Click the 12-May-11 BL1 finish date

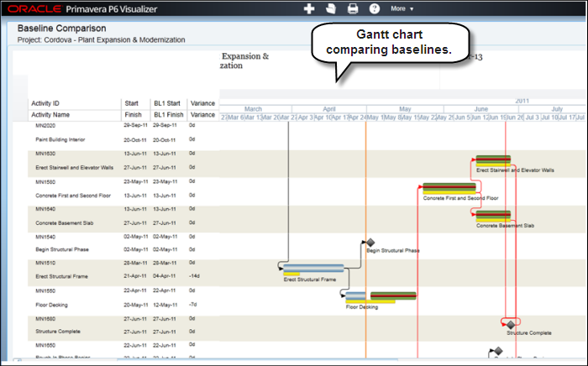[x=165, y=305]
